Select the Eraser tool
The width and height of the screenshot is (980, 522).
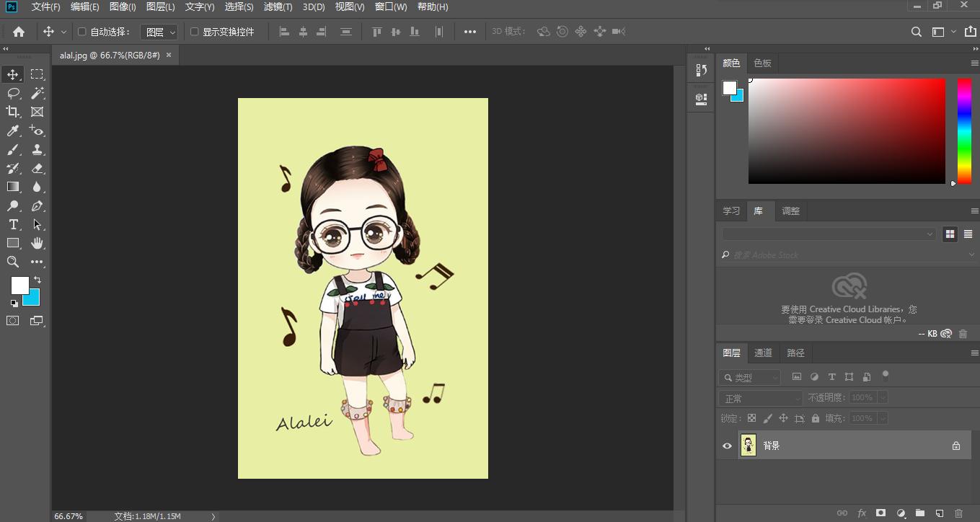click(37, 168)
